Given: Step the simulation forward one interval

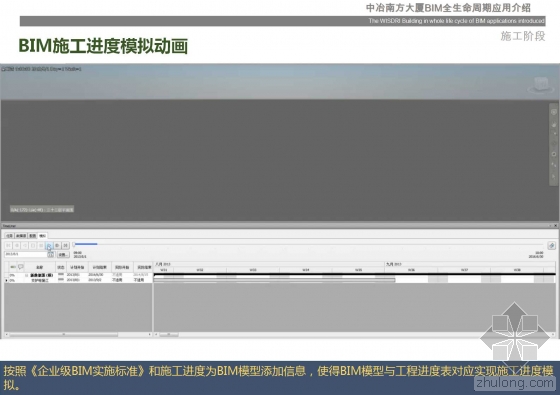Looking at the screenshot, I should [x=58, y=245].
